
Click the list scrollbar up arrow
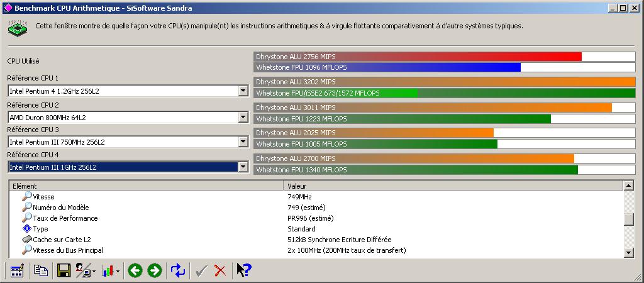tap(629, 186)
